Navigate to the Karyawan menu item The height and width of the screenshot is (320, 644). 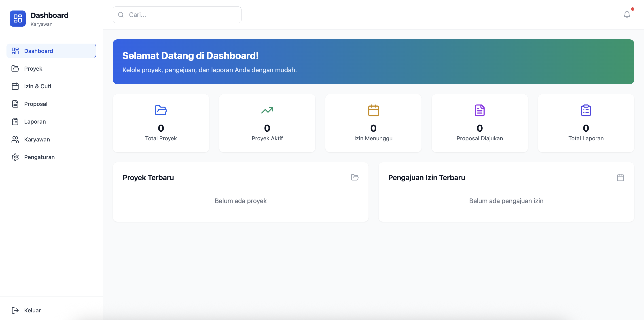(51, 139)
